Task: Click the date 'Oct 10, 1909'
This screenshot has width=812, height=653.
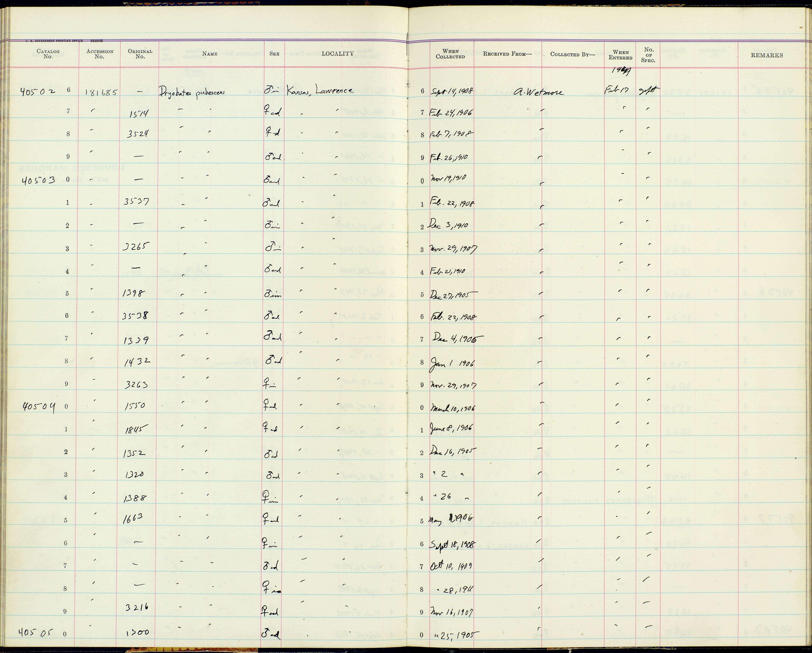Action: [x=451, y=566]
